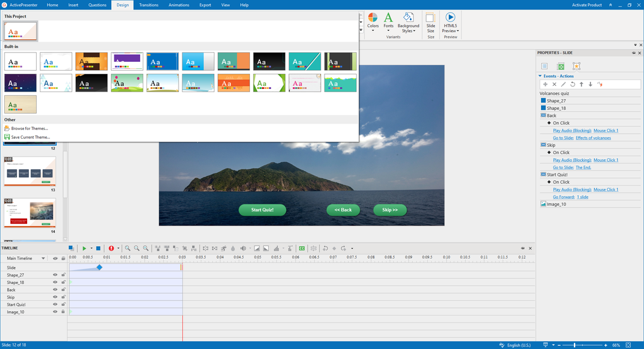Switch to the Transitions tab
This screenshot has width=644, height=349.
[148, 5]
